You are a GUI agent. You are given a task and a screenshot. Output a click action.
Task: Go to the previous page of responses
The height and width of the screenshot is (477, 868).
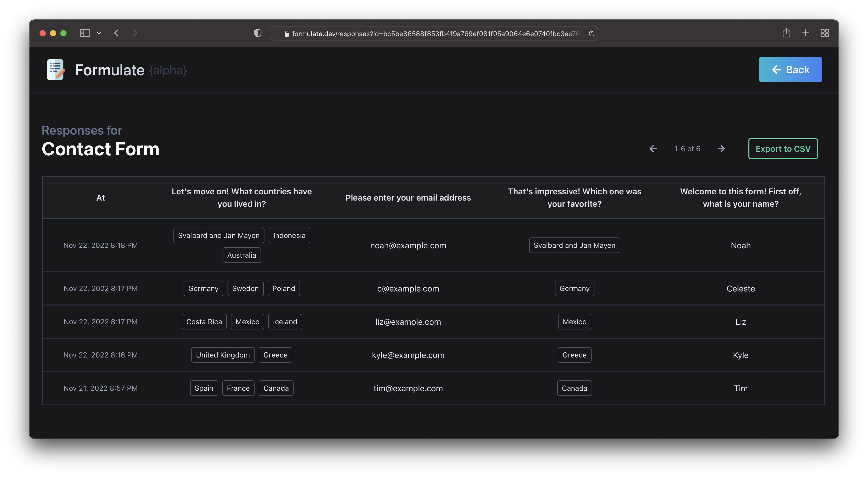tap(653, 149)
